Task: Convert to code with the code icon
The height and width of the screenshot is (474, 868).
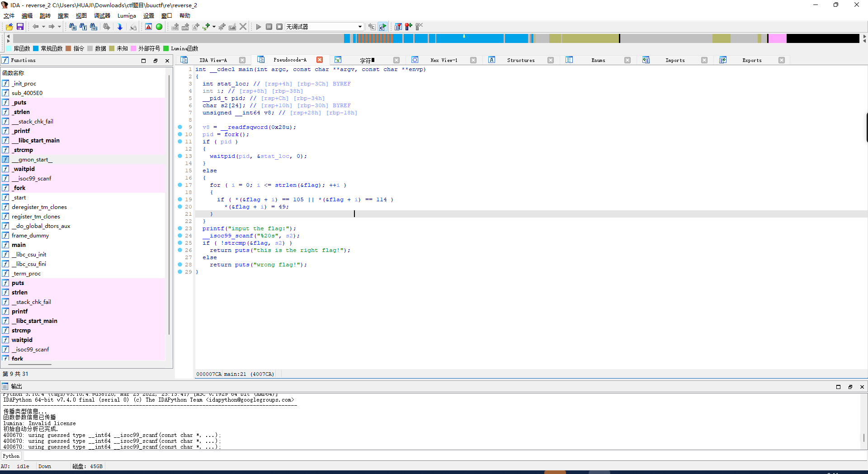Action: click(175, 27)
